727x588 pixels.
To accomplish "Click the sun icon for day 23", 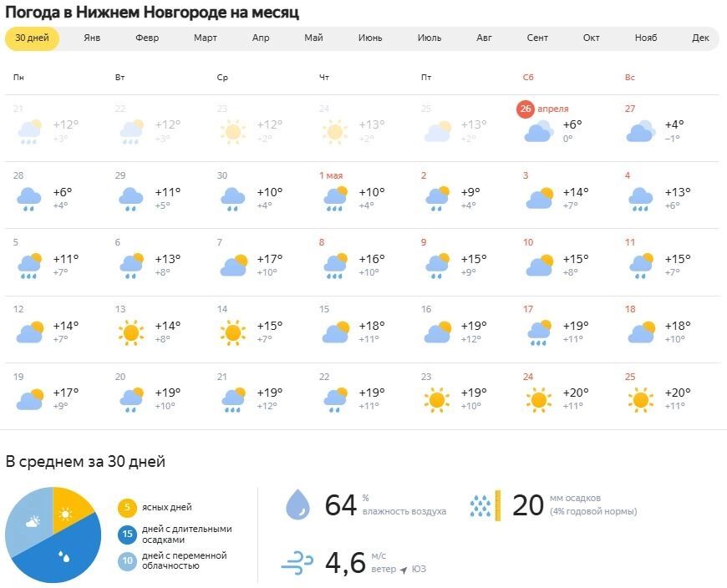I will tap(436, 400).
